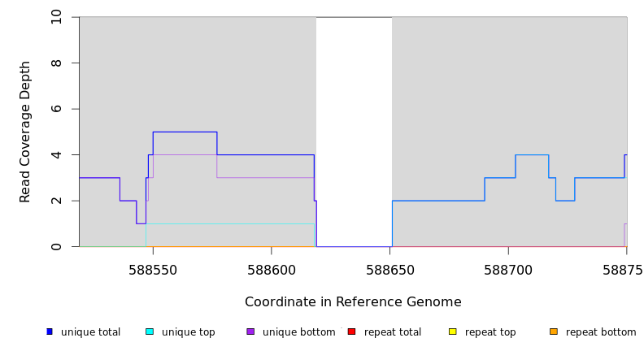Select the "repeat bottom" legend label

click(x=601, y=332)
